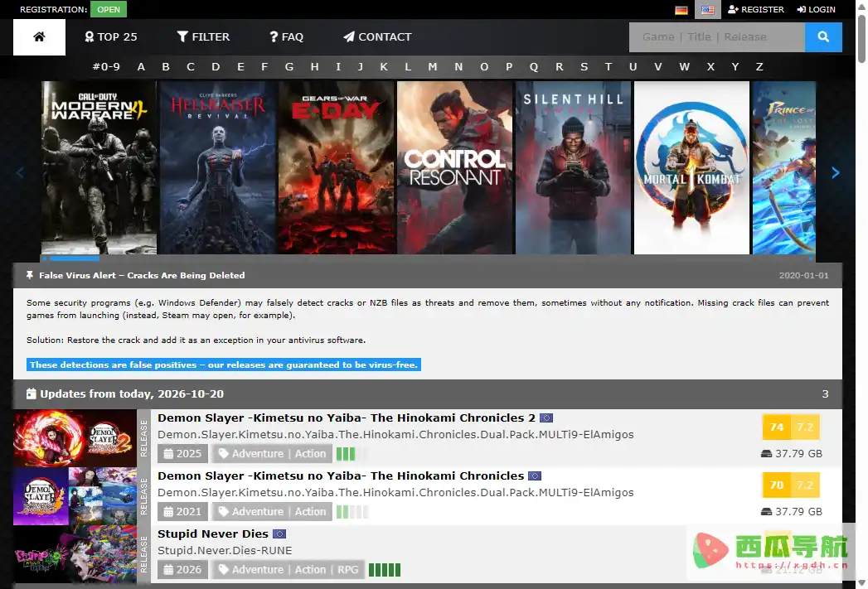Browse games starting with letter S
This screenshot has height=589, width=868.
point(584,67)
